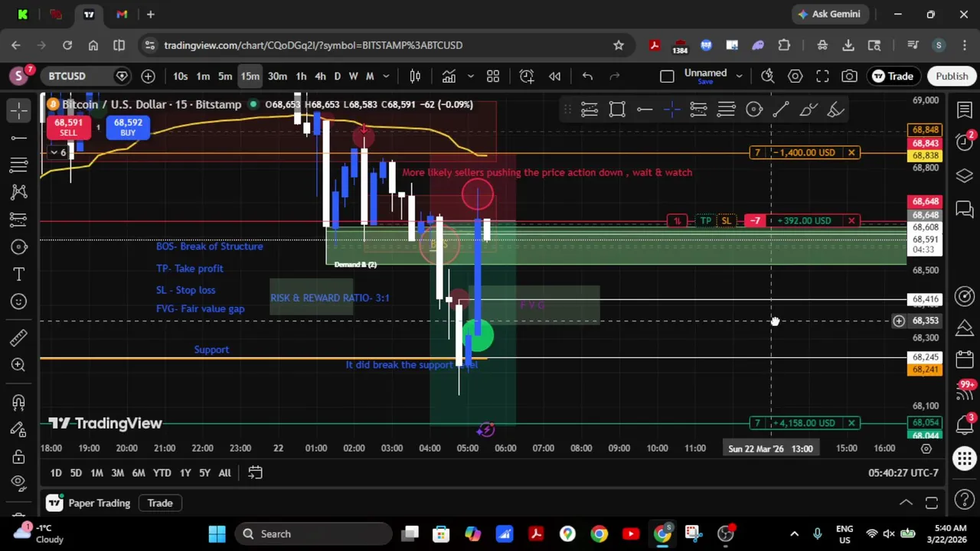
Task: Open the layout setup grid icon
Action: point(493,76)
